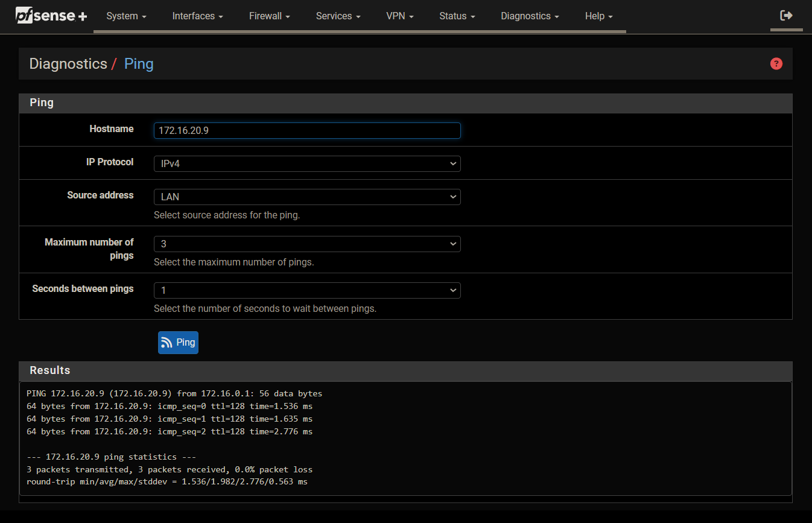This screenshot has height=523, width=812.
Task: Click the icmp_seq=0 result line
Action: 170,406
